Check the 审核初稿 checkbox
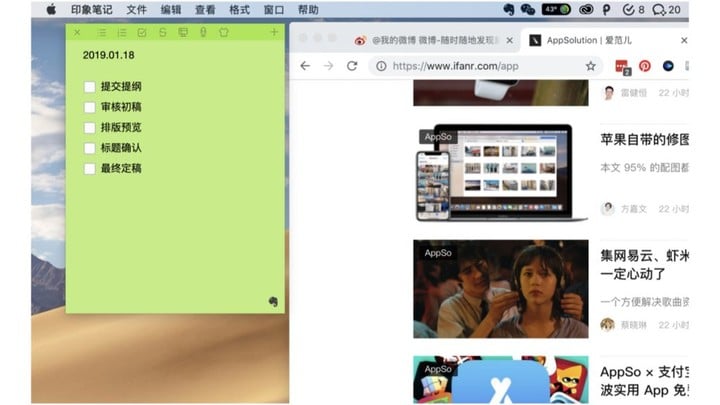The image size is (720, 405). coord(90,107)
